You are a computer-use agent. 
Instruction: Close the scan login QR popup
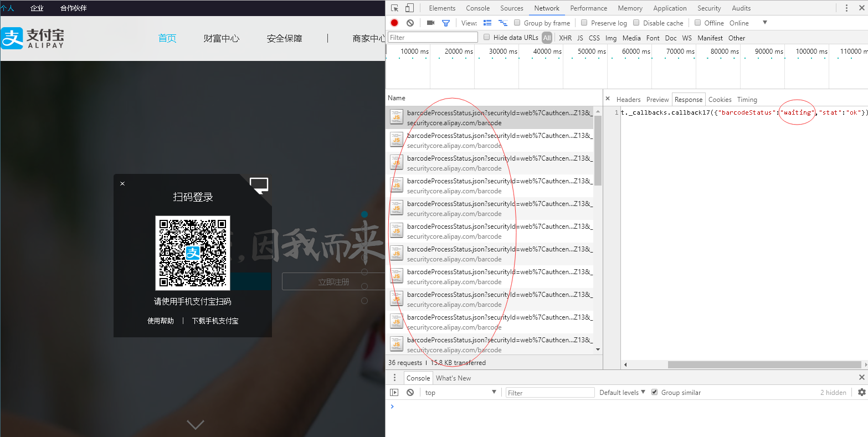(122, 184)
